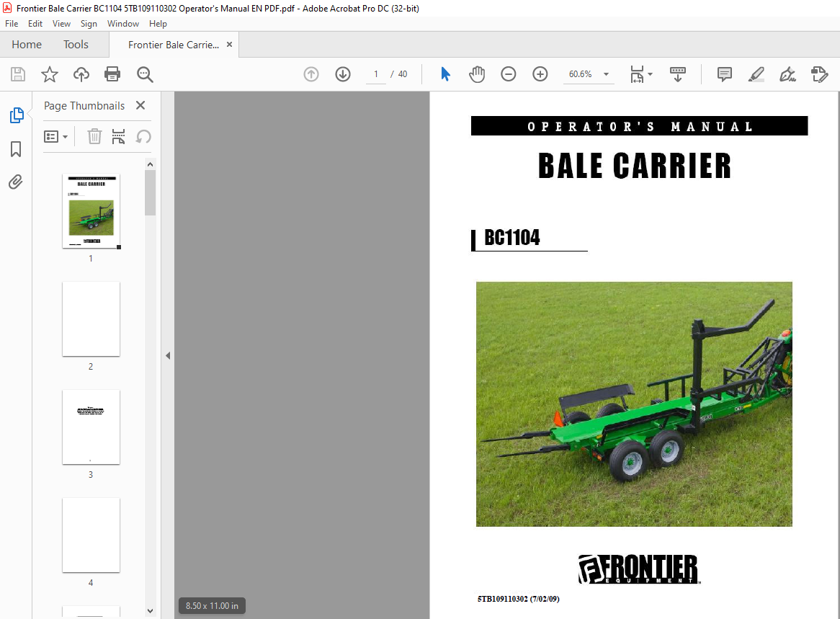This screenshot has width=840, height=619.
Task: Click the 8.50 x 11.00 in size label
Action: coord(212,605)
